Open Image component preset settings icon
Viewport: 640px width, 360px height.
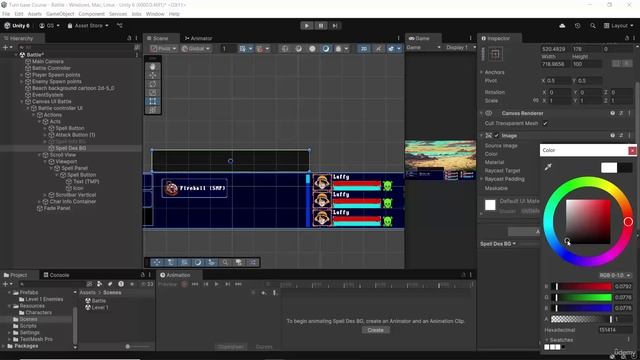621,135
